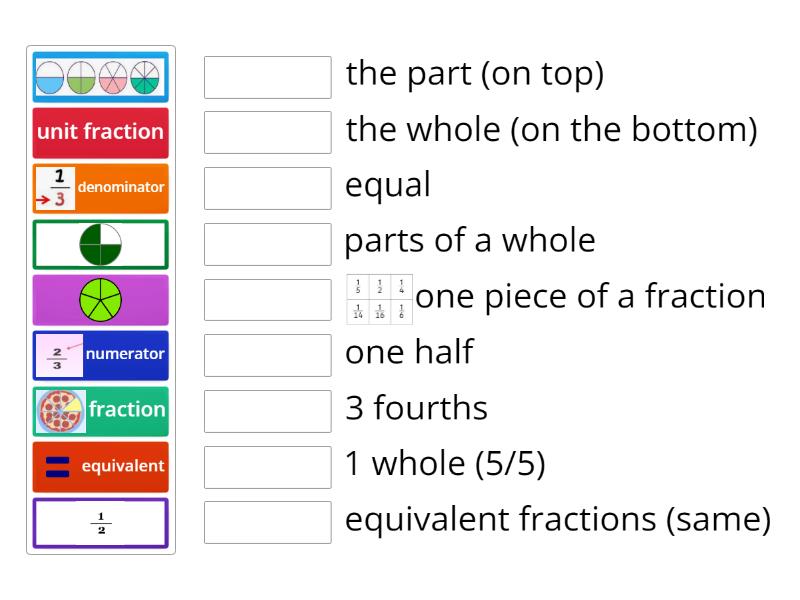Select the red 'unit fraction' card
The height and width of the screenshot is (600, 800).
tap(100, 132)
